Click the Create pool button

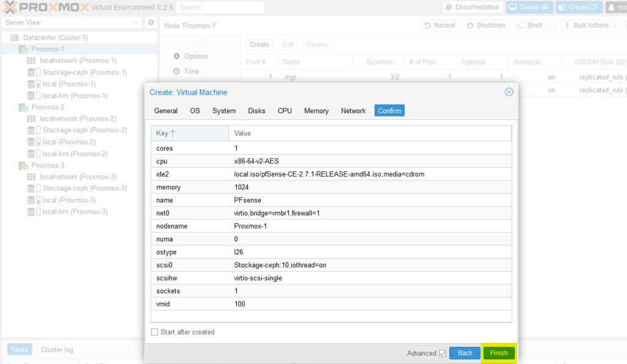[259, 44]
